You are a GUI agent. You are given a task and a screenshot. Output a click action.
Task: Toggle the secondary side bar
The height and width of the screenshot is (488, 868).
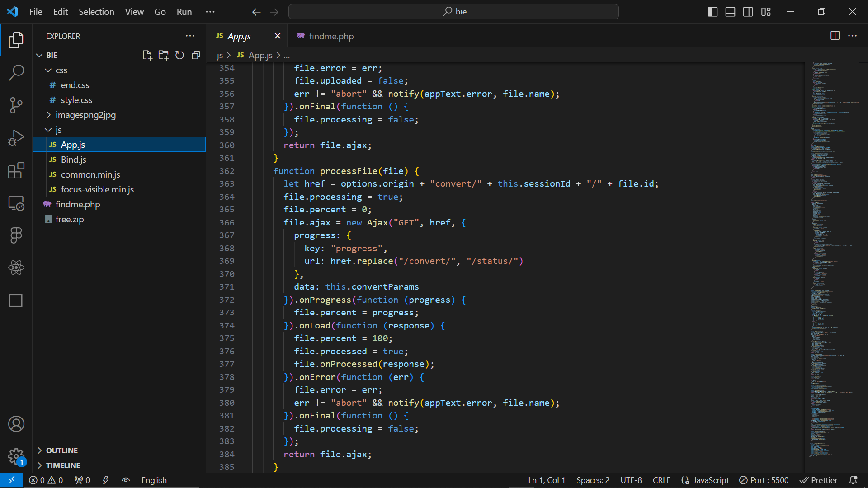coord(748,12)
